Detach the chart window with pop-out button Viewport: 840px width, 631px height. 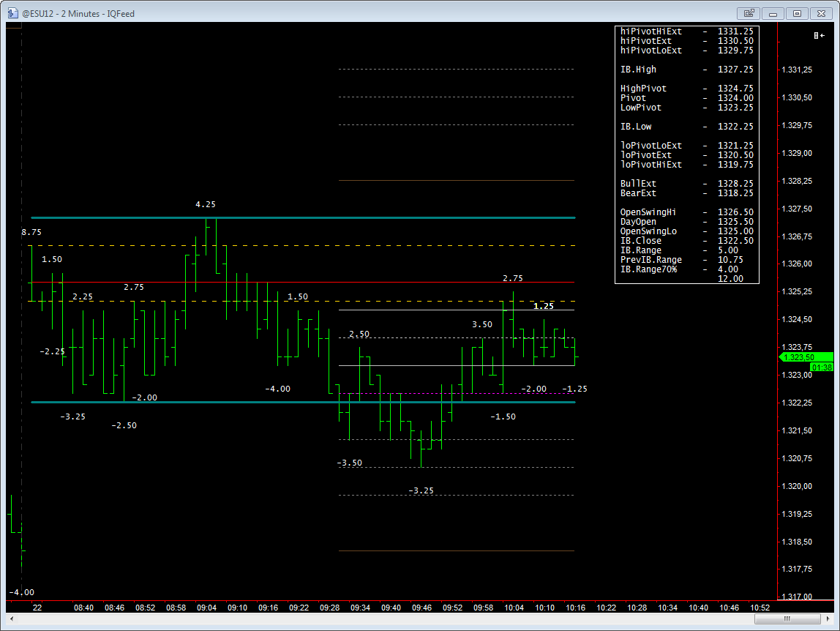point(749,13)
